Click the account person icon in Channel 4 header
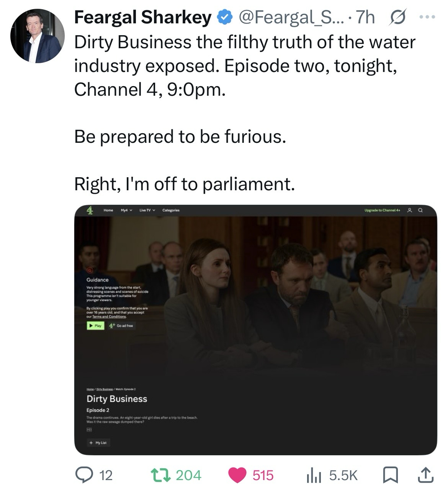This screenshot has width=448, height=500. (409, 210)
